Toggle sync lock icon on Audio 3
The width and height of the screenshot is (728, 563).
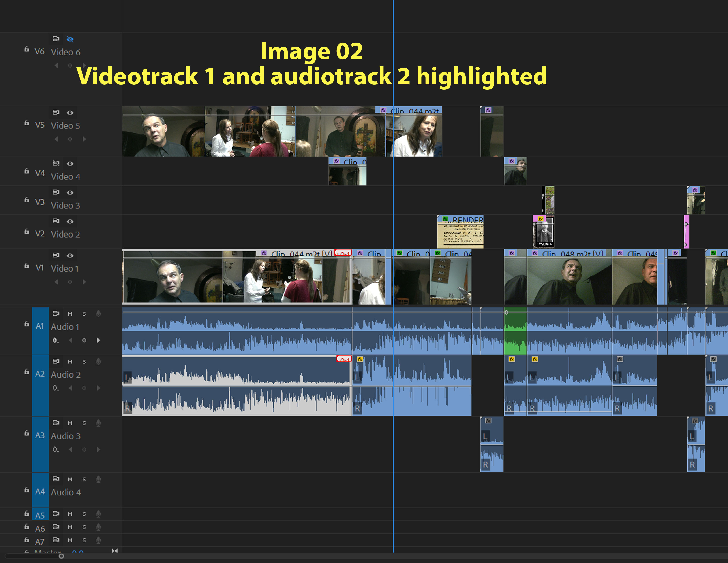(56, 423)
